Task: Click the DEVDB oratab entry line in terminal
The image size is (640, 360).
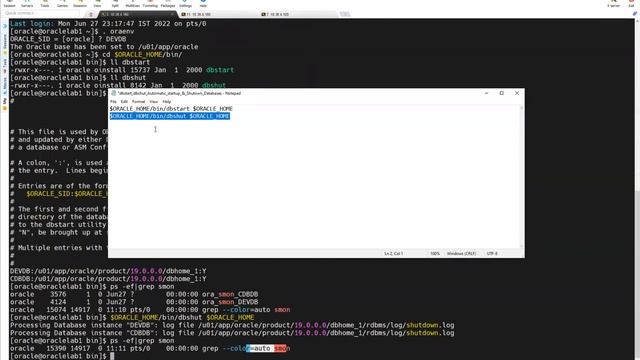Action: (108, 271)
